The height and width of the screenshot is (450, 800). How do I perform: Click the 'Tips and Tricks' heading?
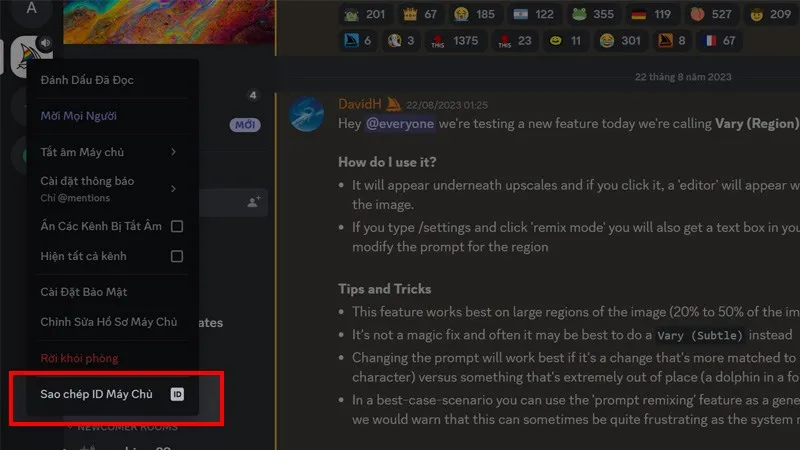coord(385,289)
